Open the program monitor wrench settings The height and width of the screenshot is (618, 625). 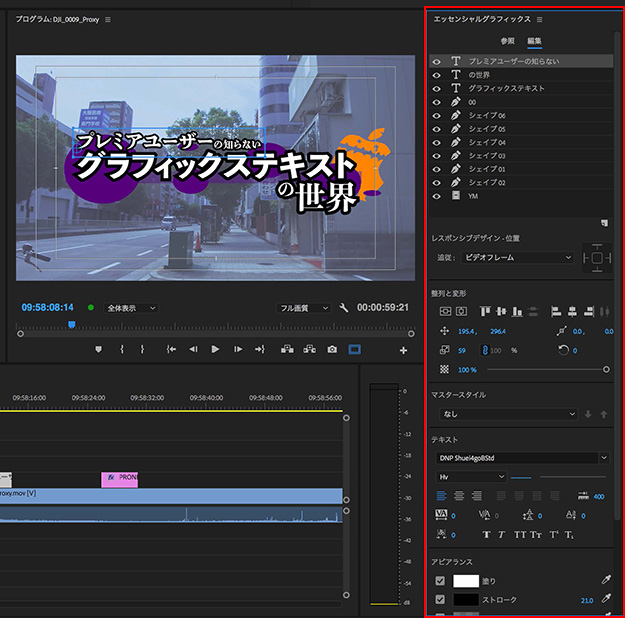click(x=343, y=308)
